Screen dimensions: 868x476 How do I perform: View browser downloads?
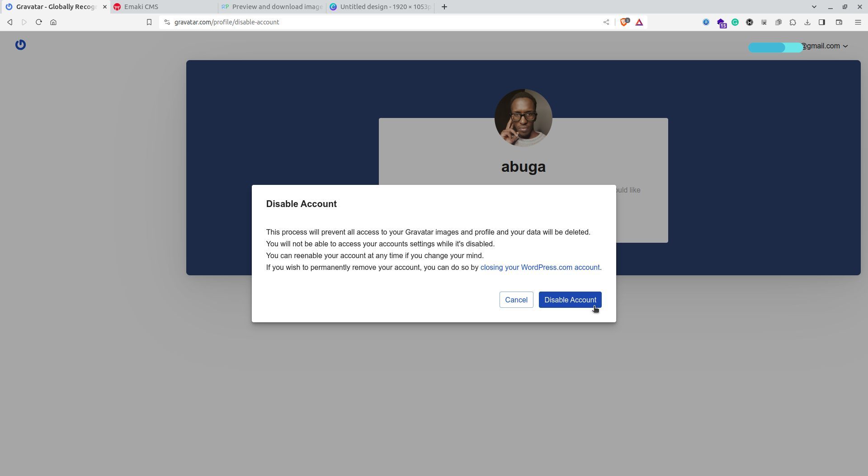pyautogui.click(x=807, y=22)
